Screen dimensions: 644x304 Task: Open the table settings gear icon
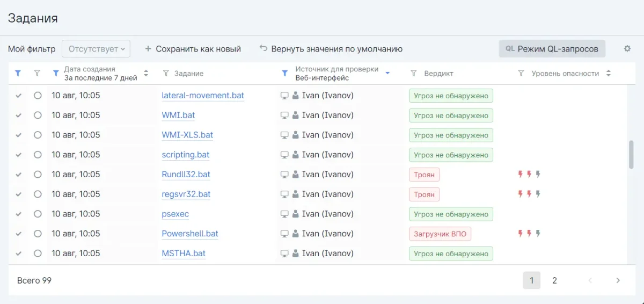click(627, 48)
